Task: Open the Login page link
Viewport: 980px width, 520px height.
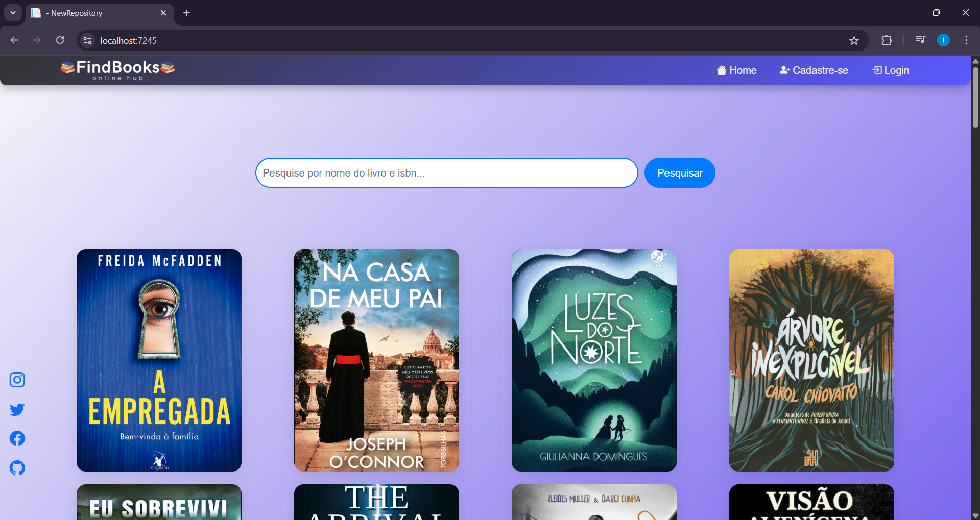Action: pos(891,70)
